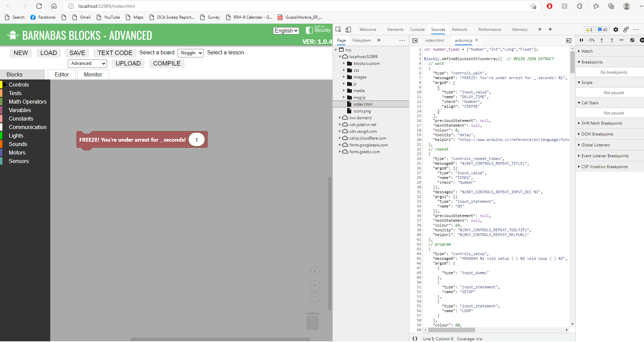This screenshot has height=342, width=644.
Task: Open the Monitor tab in Barnabas Blocks
Action: pos(93,75)
